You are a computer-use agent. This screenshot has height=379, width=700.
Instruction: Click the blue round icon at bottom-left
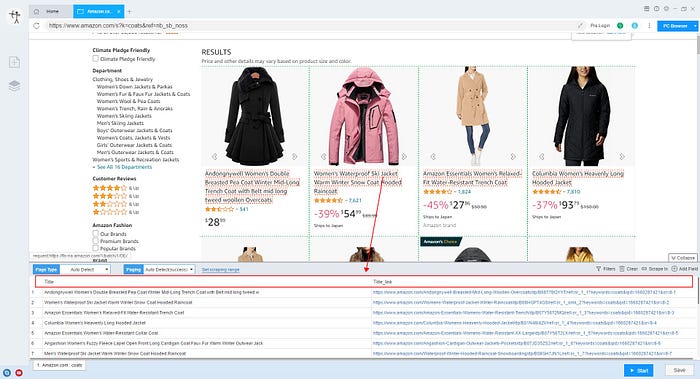7,373
